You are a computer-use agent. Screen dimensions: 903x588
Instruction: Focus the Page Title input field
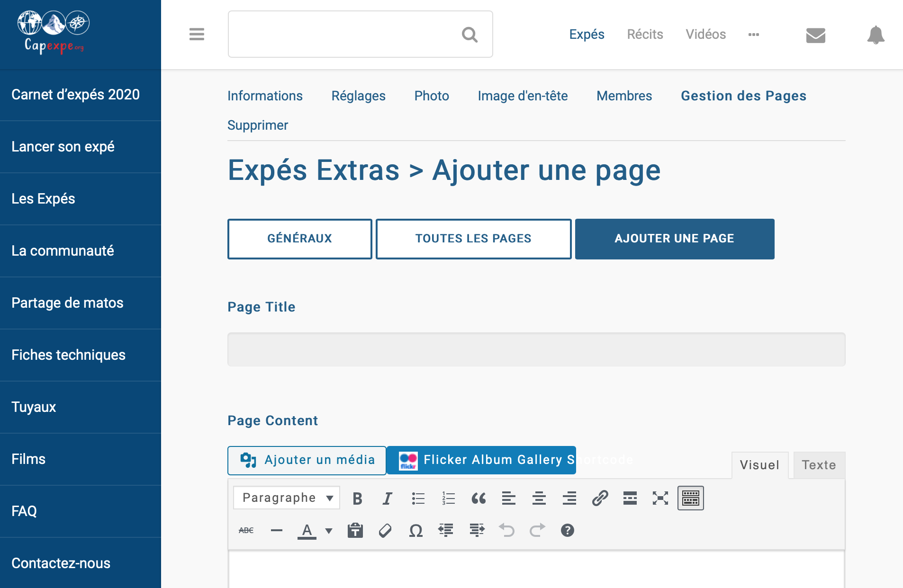[536, 349]
